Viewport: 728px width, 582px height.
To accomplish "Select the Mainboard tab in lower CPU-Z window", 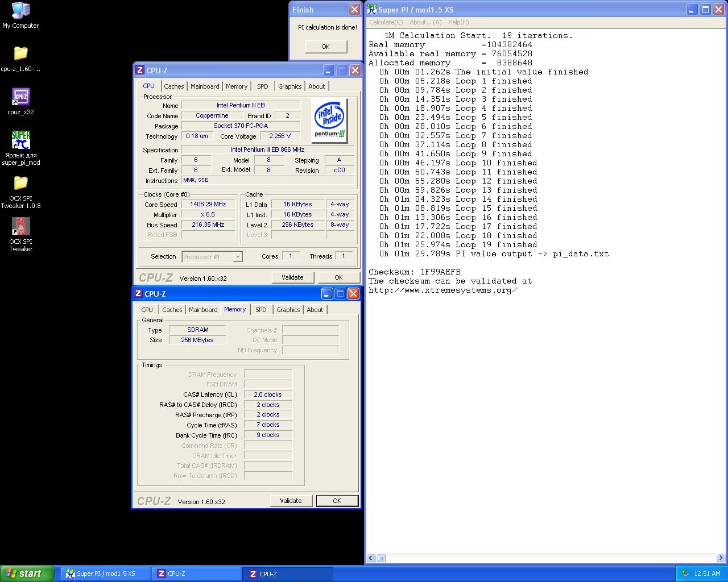I will (x=203, y=310).
